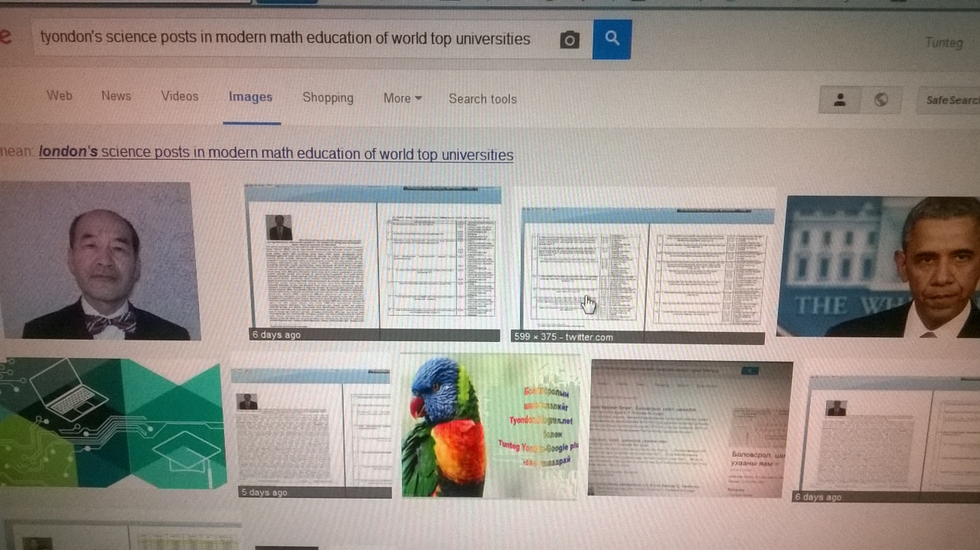Click the partial Google logo
Screen dimensions: 980x550
(x=6, y=36)
